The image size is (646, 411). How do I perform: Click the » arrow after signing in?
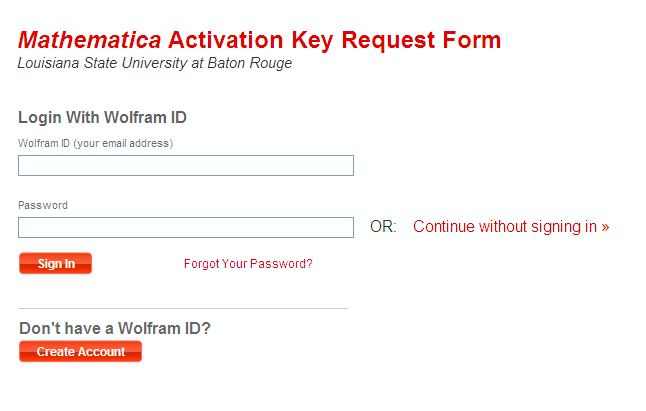tap(605, 227)
